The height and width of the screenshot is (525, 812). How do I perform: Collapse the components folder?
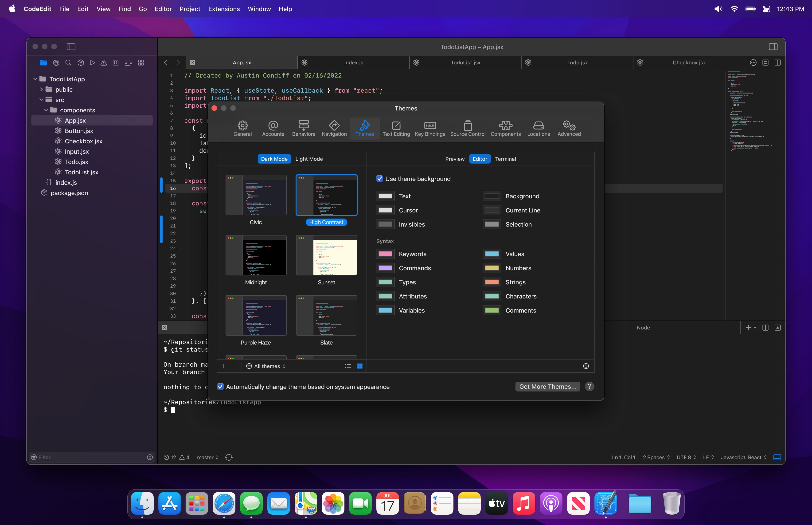click(x=46, y=110)
